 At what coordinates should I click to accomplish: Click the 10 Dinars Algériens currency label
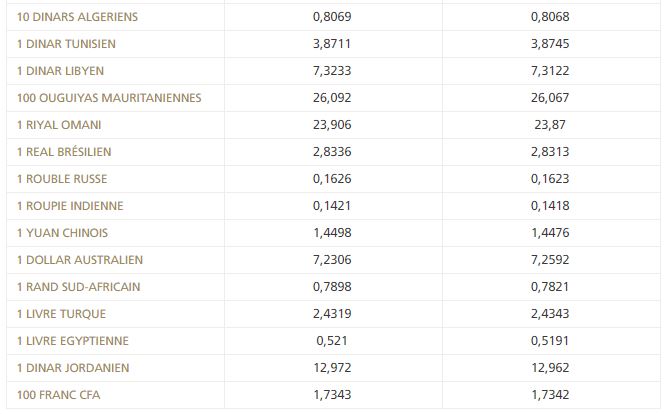coord(77,18)
